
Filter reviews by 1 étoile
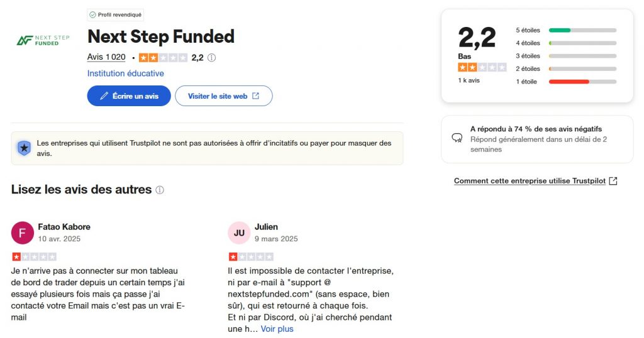click(x=528, y=82)
